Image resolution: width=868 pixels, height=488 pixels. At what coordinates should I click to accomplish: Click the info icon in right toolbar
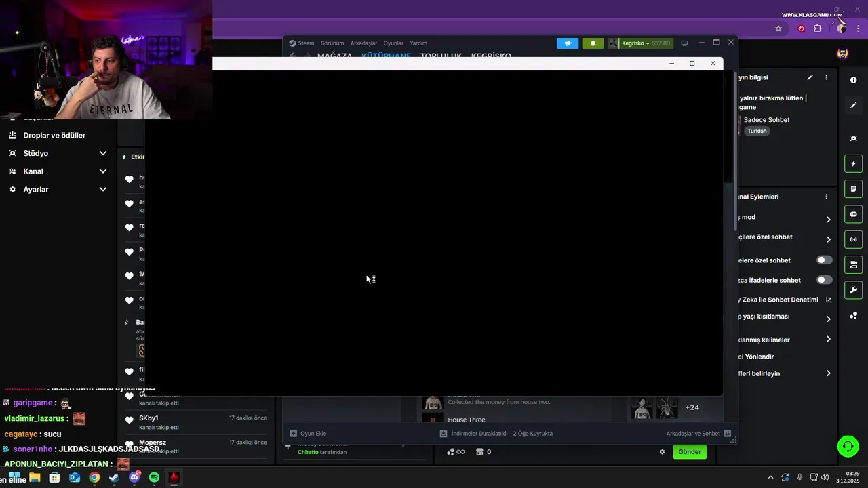853,80
